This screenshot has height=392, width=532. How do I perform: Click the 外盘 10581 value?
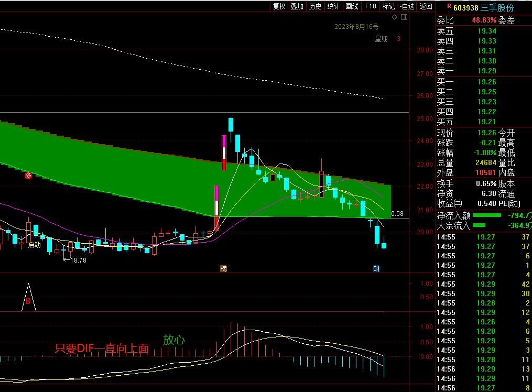[486, 172]
